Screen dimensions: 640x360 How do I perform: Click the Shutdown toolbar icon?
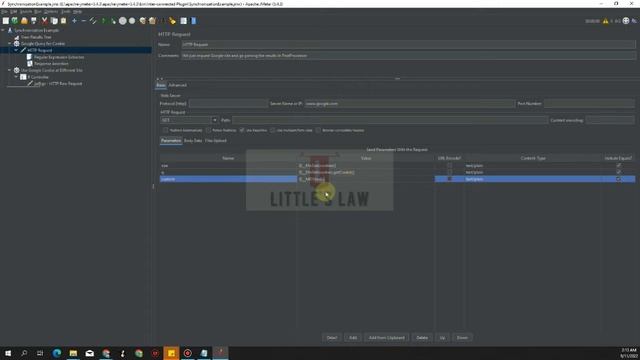click(x=132, y=21)
